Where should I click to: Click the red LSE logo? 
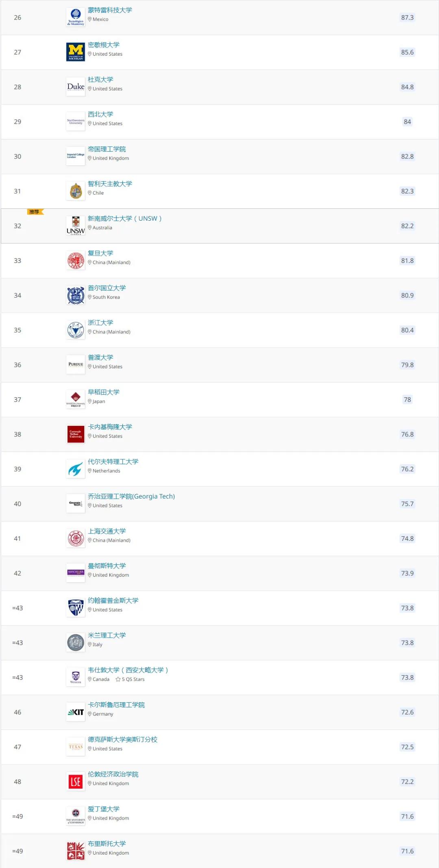(x=76, y=782)
